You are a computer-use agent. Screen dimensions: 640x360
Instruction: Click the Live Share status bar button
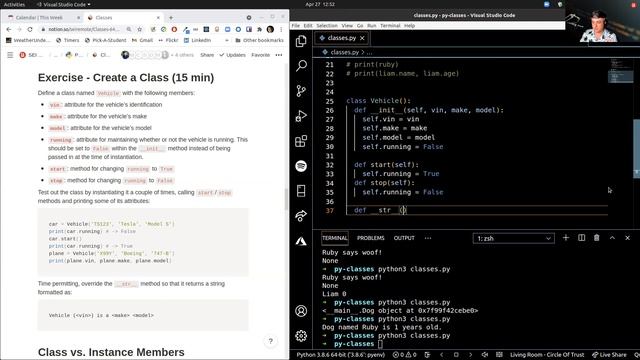(609, 355)
